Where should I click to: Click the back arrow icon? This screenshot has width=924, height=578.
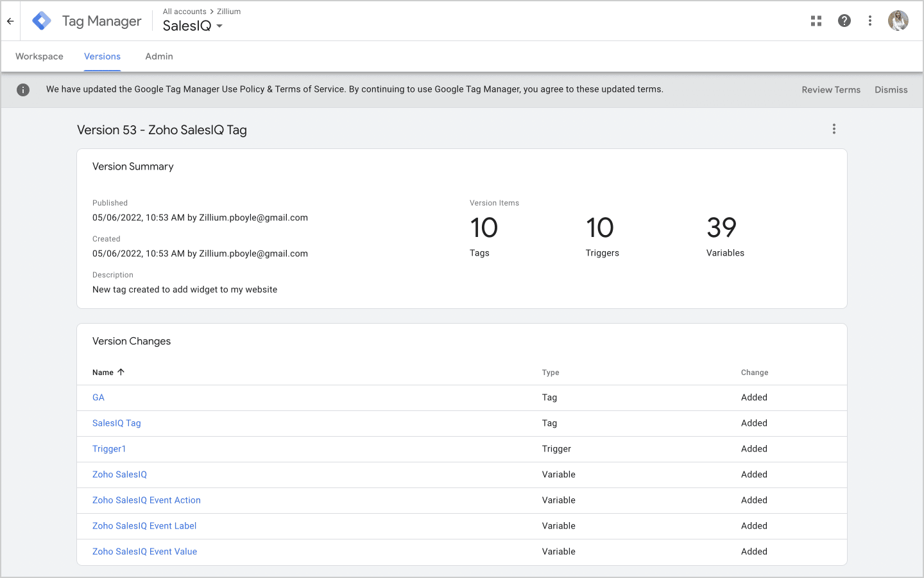(10, 21)
